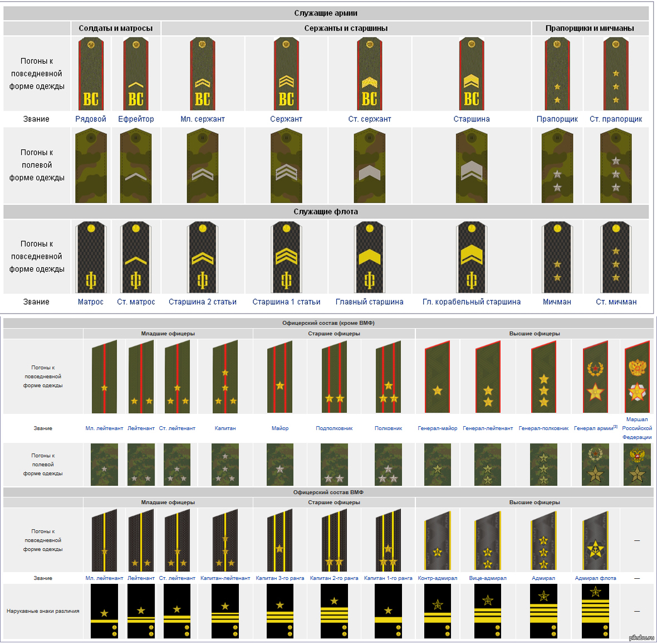Viewport: 657px width, 644px height.
Task: Select the Майор everyday shoulder strap image
Action: 280,377
